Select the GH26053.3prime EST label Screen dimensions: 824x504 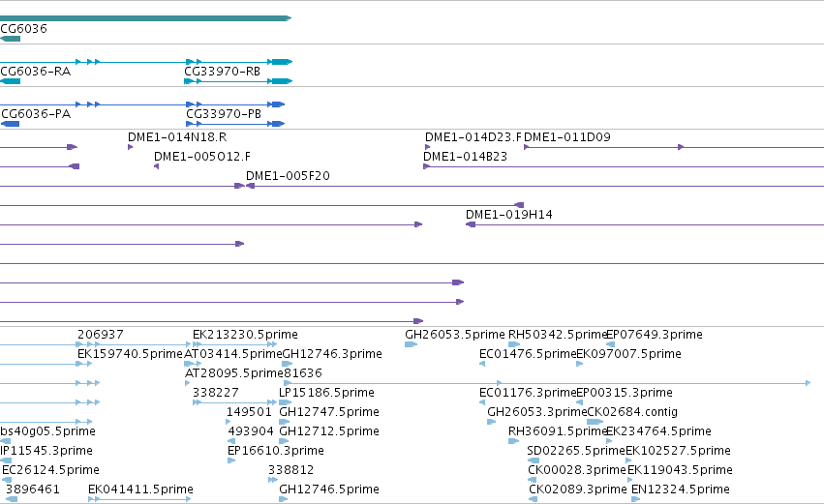tap(536, 412)
